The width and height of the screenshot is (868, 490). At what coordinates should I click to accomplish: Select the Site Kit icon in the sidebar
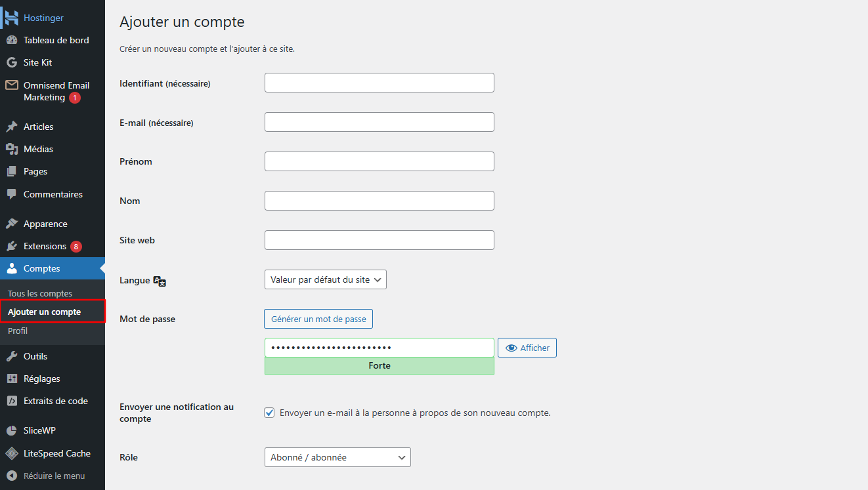12,62
